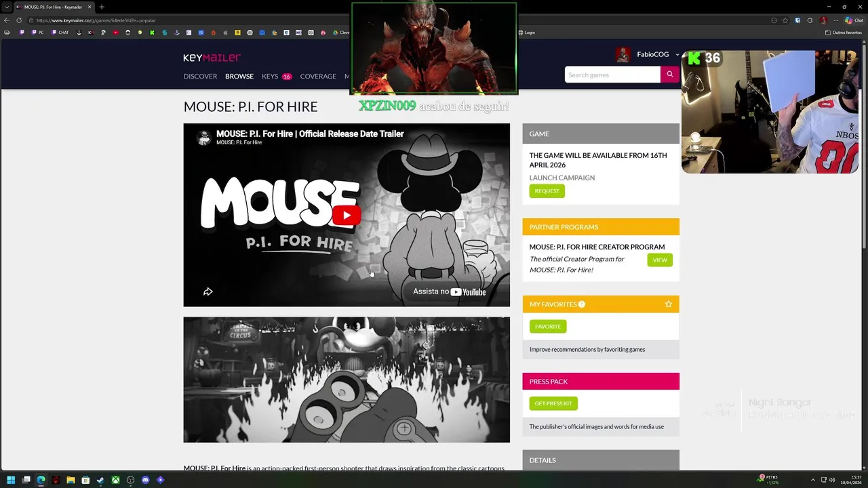Click the Favorite button
The width and height of the screenshot is (868, 488).
(x=547, y=326)
